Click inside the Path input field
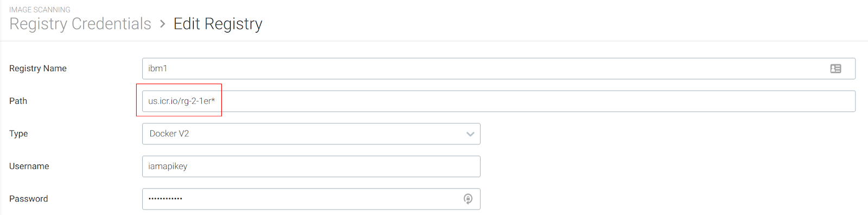 click(499, 101)
